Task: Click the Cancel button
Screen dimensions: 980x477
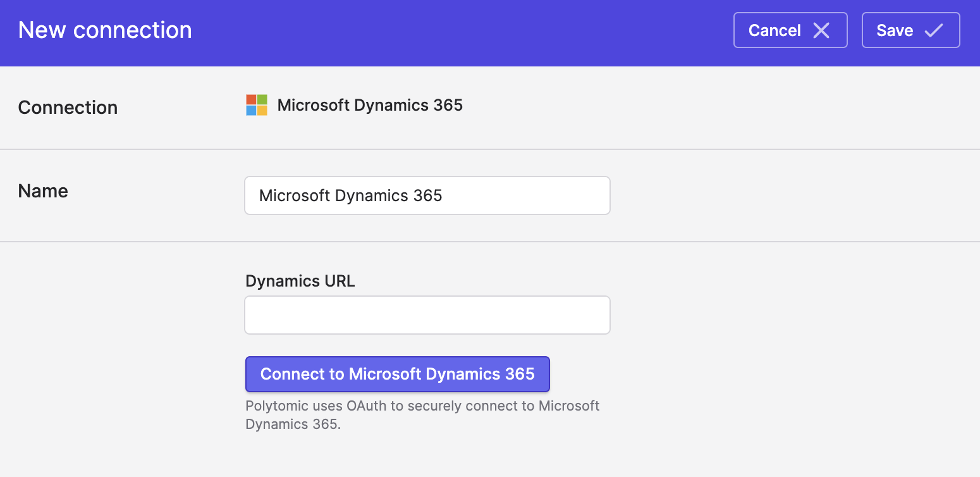Action: click(x=790, y=30)
